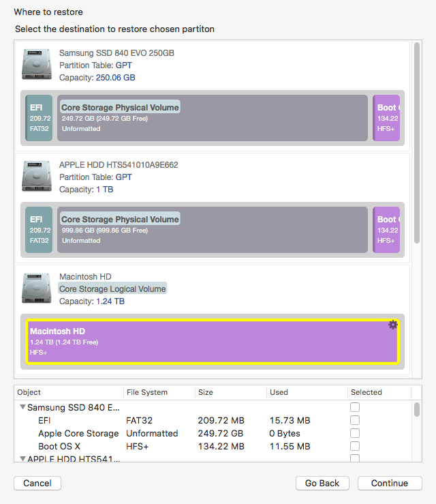Sort table by Size column header
Image resolution: width=436 pixels, height=504 pixels.
pos(231,392)
